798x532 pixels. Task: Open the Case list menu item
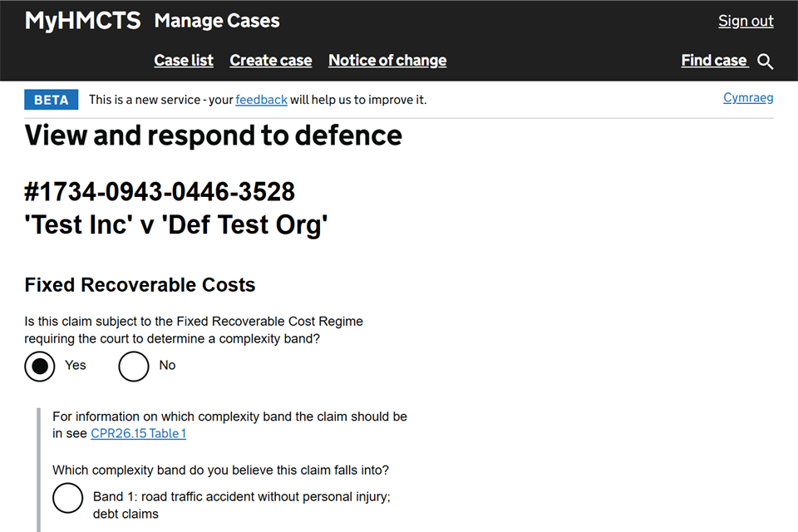pyautogui.click(x=184, y=61)
